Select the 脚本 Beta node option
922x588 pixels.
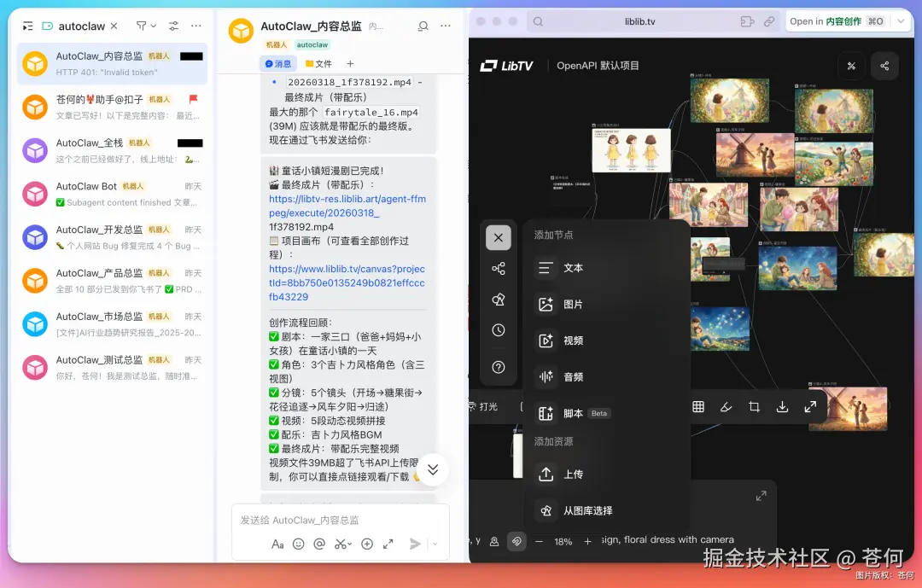point(572,413)
